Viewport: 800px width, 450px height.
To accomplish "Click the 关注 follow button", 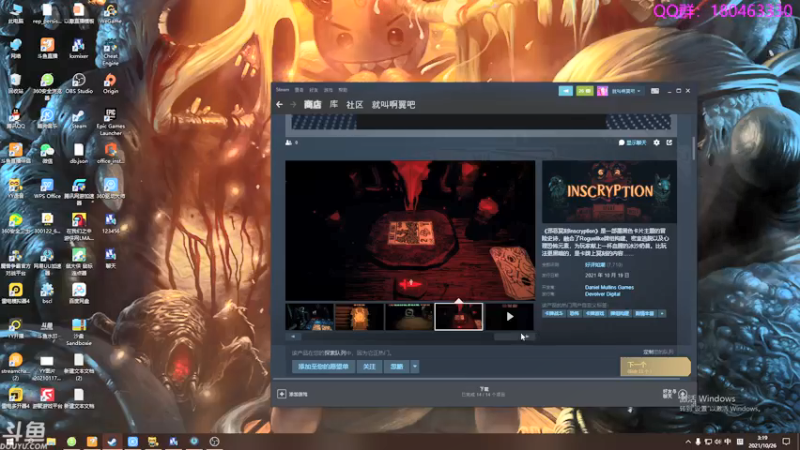I will coord(369,366).
